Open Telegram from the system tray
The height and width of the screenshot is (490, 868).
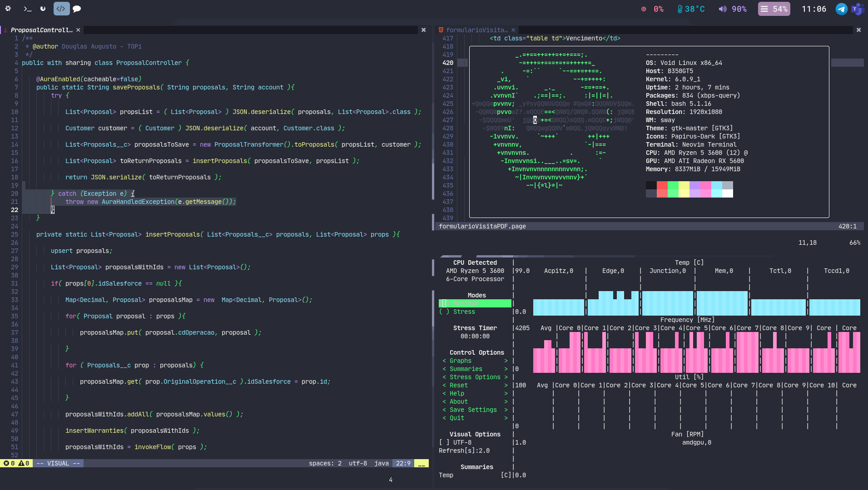pyautogui.click(x=841, y=9)
